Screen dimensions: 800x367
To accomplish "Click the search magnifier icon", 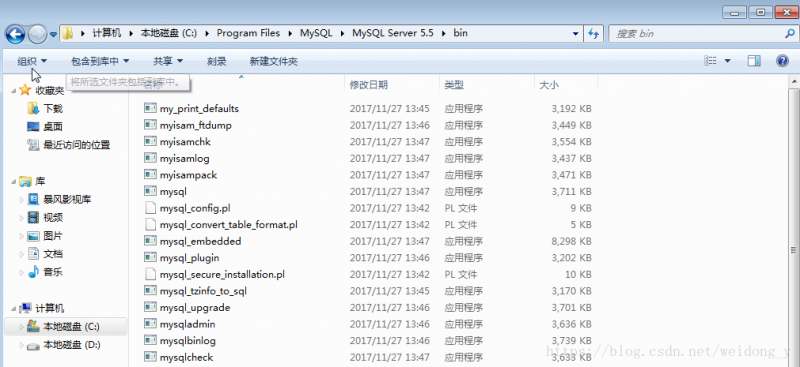I will coord(789,34).
